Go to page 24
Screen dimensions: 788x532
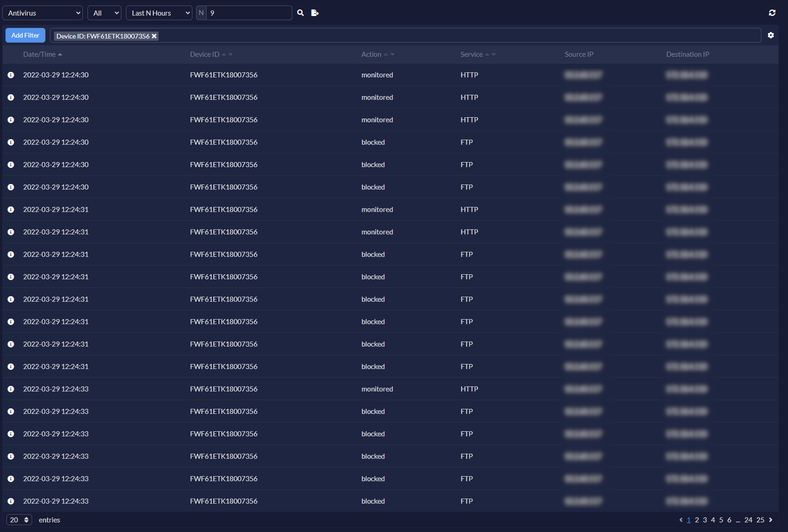coord(748,520)
